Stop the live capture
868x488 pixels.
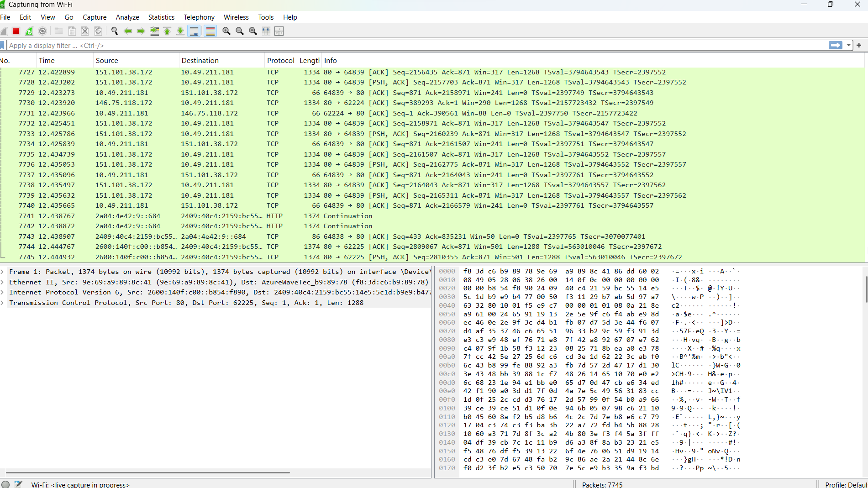(x=16, y=31)
